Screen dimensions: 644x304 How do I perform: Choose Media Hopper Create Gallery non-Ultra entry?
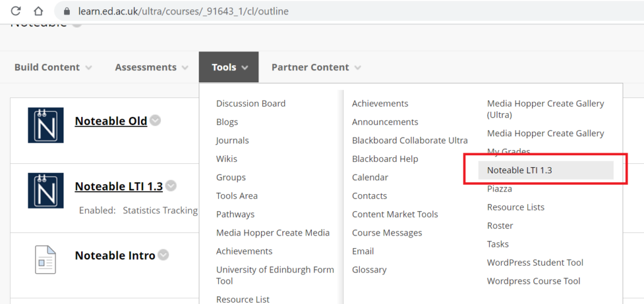pos(545,133)
